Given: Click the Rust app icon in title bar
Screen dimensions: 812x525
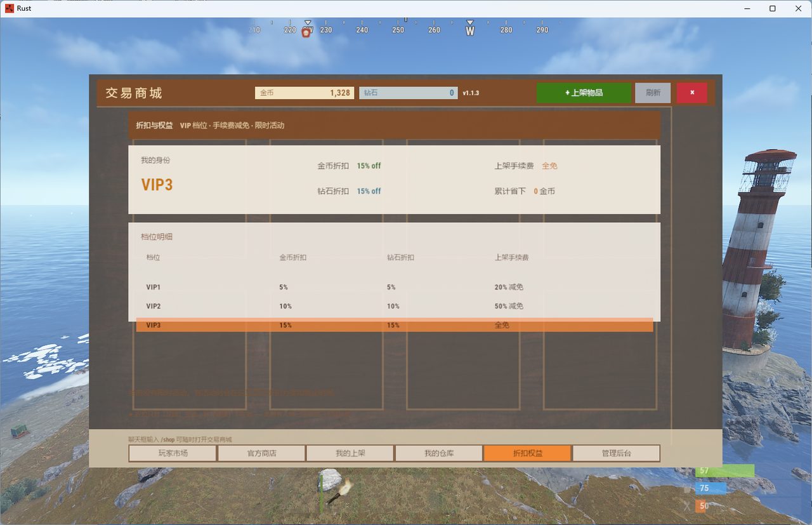Looking at the screenshot, I should 10,8.
